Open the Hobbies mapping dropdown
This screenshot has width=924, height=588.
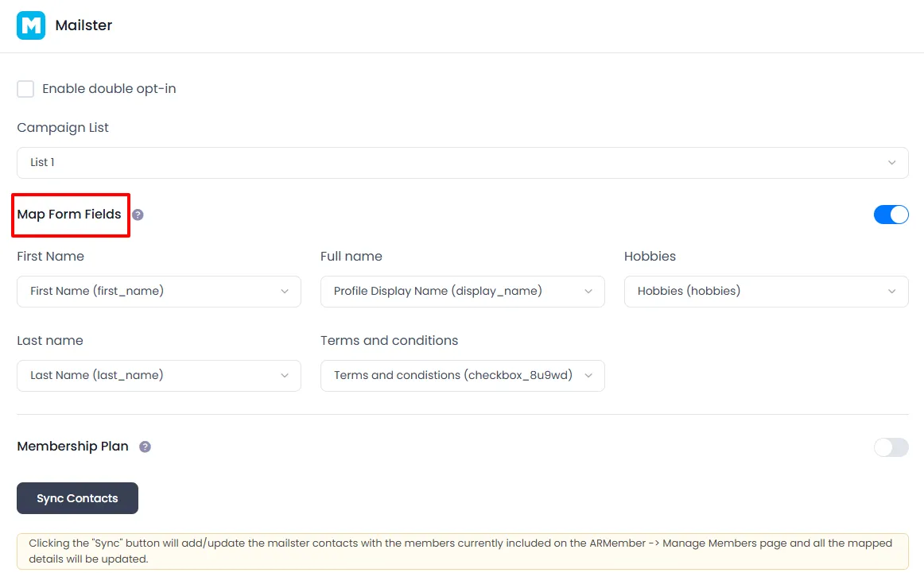coord(766,292)
